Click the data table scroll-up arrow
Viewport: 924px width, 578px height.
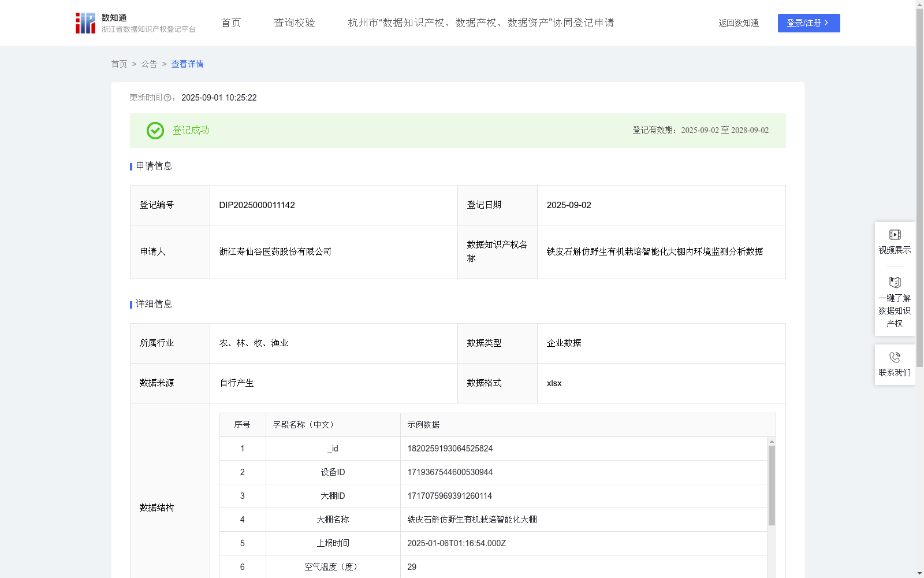(x=772, y=442)
